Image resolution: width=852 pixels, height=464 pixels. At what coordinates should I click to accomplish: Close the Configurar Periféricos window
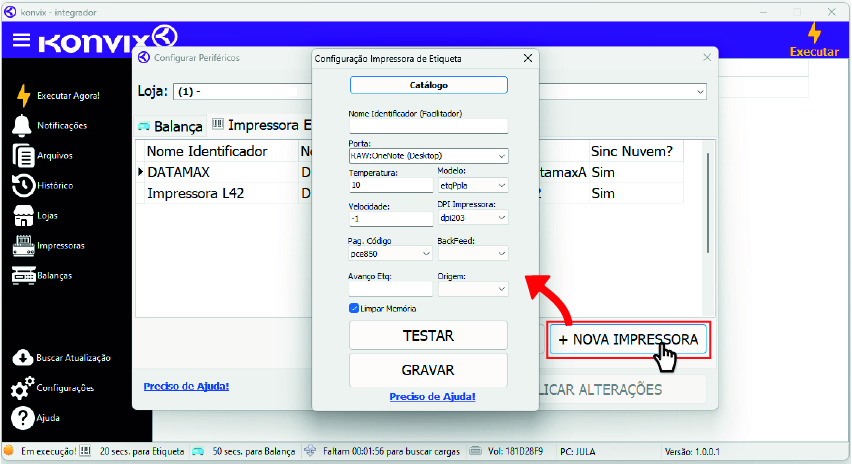click(707, 57)
